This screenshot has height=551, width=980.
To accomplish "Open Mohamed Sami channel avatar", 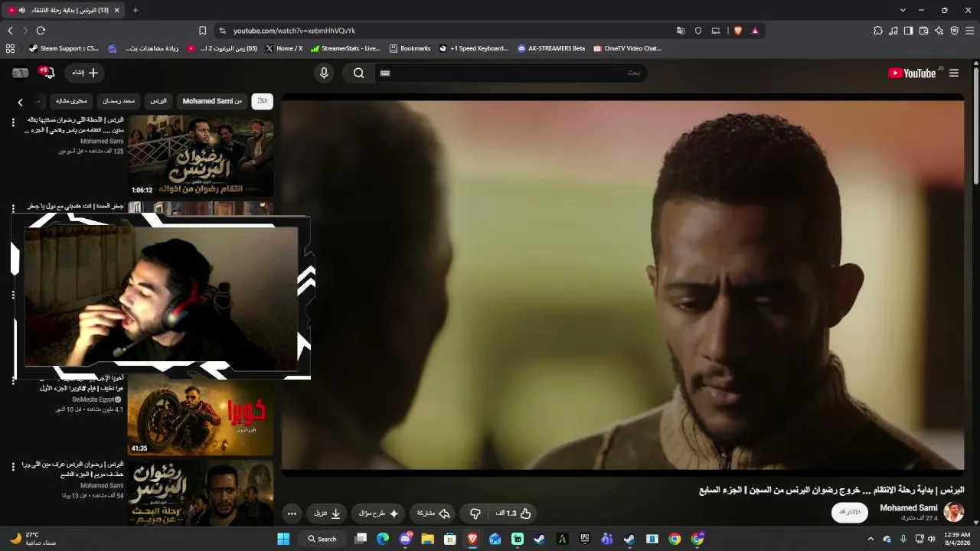I will [953, 512].
